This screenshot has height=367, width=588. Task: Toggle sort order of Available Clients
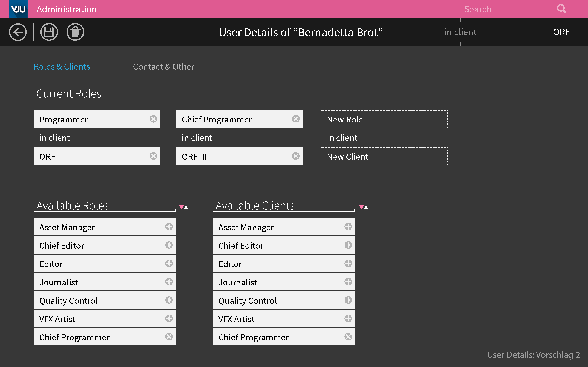[x=364, y=207]
